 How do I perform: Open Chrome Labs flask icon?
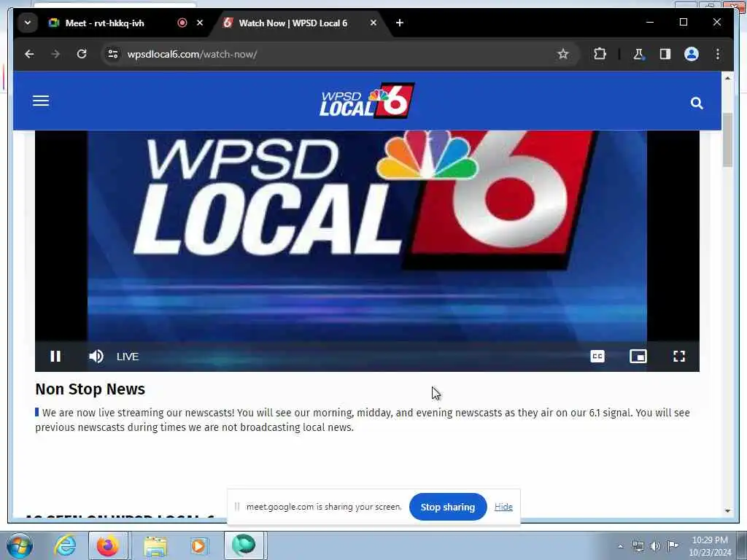[x=638, y=54]
